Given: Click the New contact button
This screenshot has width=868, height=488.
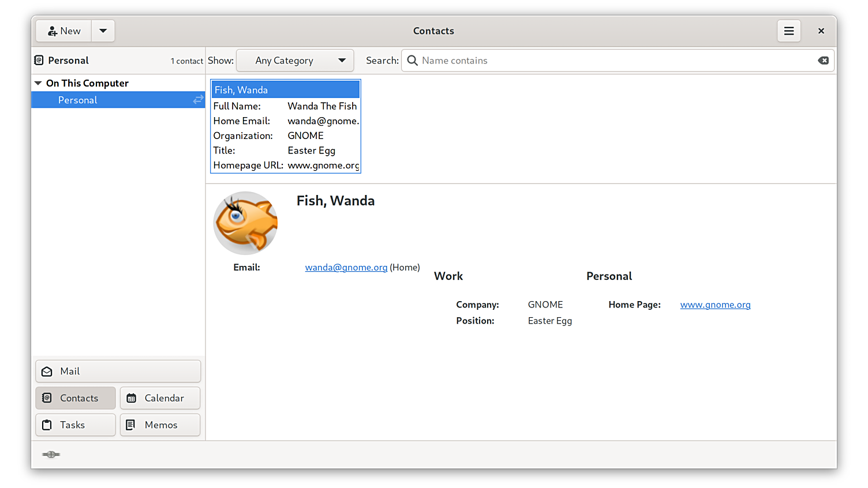Looking at the screenshot, I should click(x=64, y=31).
